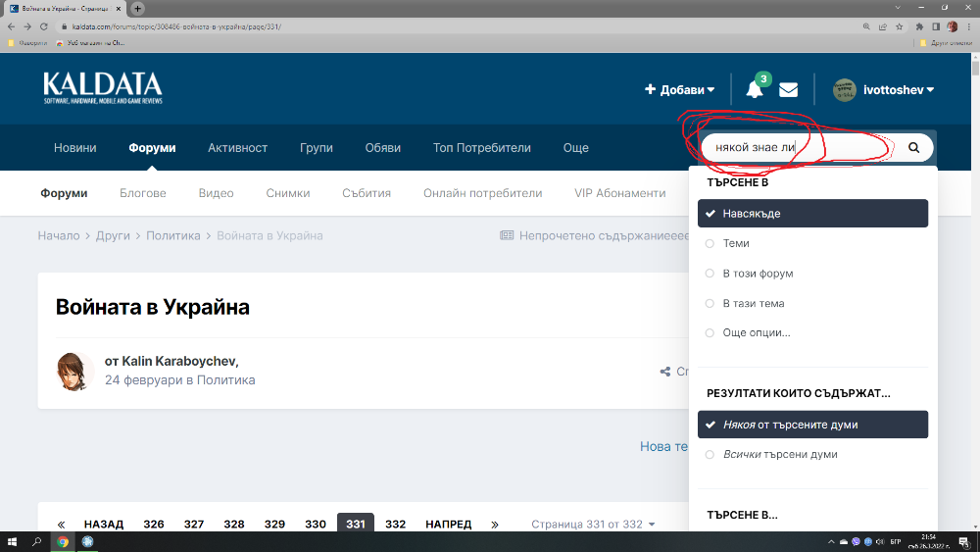Switch to the Видео sub-tab
The height and width of the screenshot is (552, 980).
[x=216, y=193]
